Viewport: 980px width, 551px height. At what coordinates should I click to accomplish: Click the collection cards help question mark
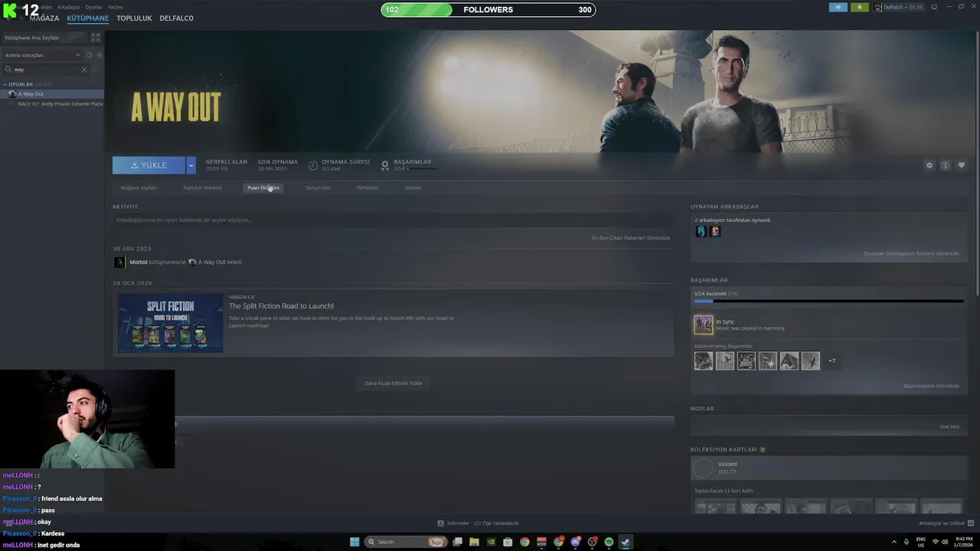click(763, 450)
